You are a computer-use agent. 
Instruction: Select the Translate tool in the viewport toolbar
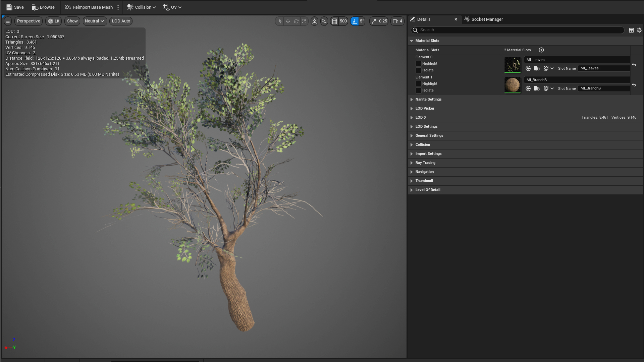click(288, 21)
